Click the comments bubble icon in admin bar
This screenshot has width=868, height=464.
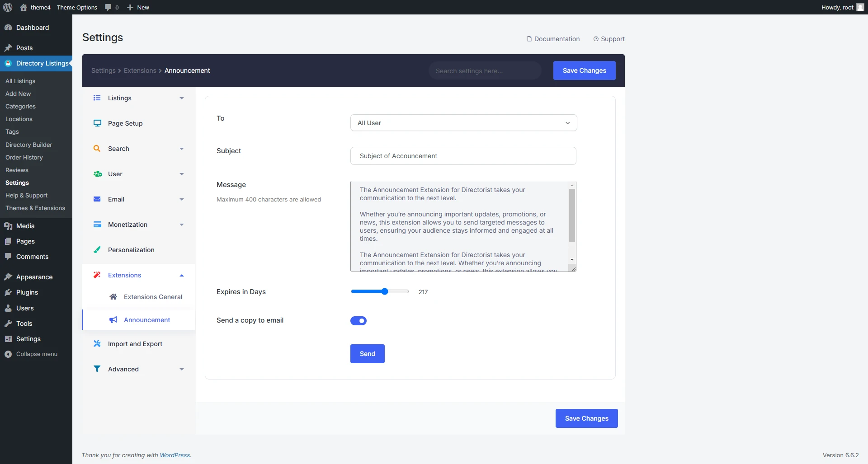coord(108,7)
